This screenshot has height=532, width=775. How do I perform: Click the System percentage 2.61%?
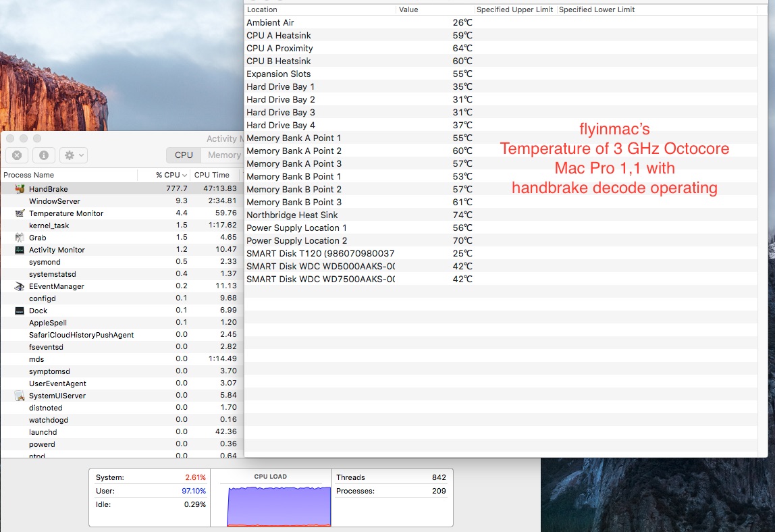(195, 477)
